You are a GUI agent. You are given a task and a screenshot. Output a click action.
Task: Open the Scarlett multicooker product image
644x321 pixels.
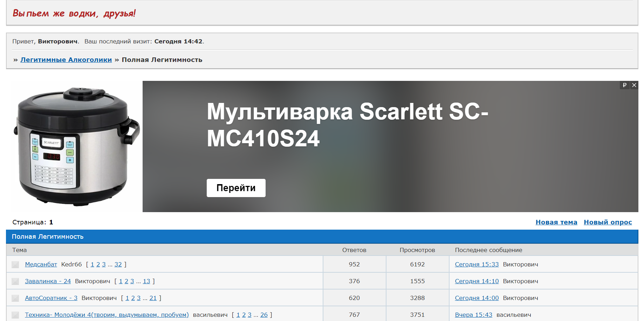click(x=76, y=146)
